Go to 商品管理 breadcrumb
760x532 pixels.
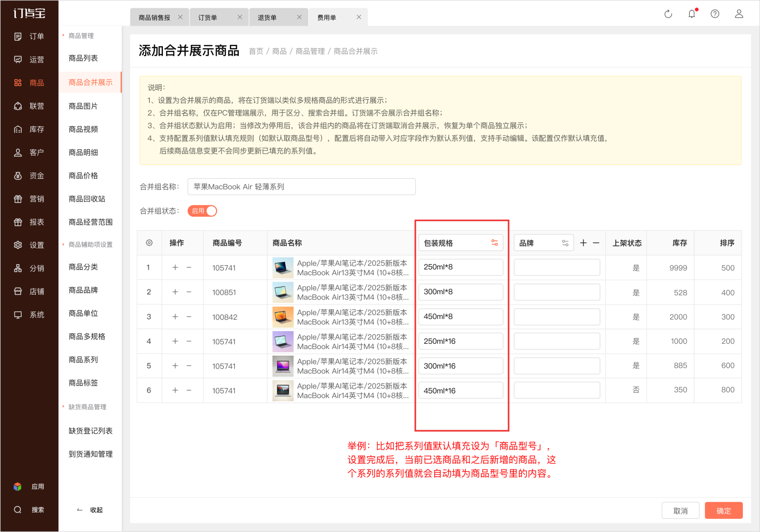coord(310,51)
